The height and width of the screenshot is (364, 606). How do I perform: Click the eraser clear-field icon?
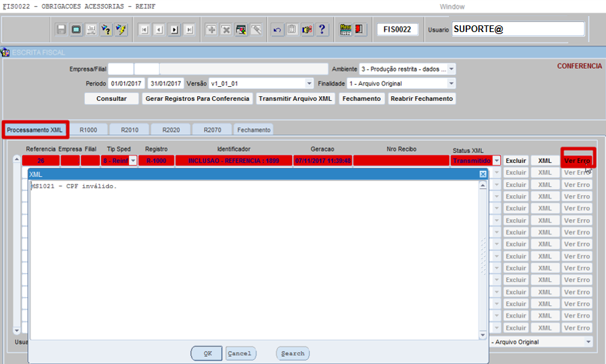[x=257, y=29]
